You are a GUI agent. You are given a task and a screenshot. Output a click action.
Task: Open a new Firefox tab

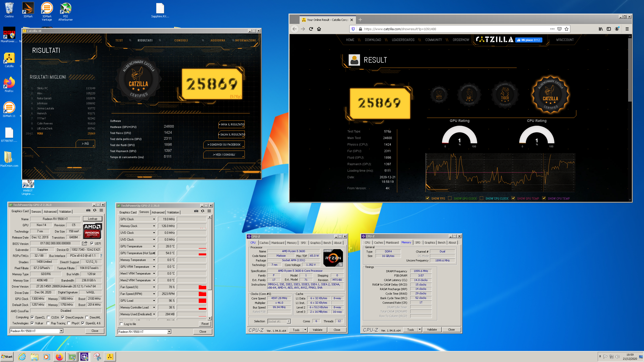[x=360, y=20]
